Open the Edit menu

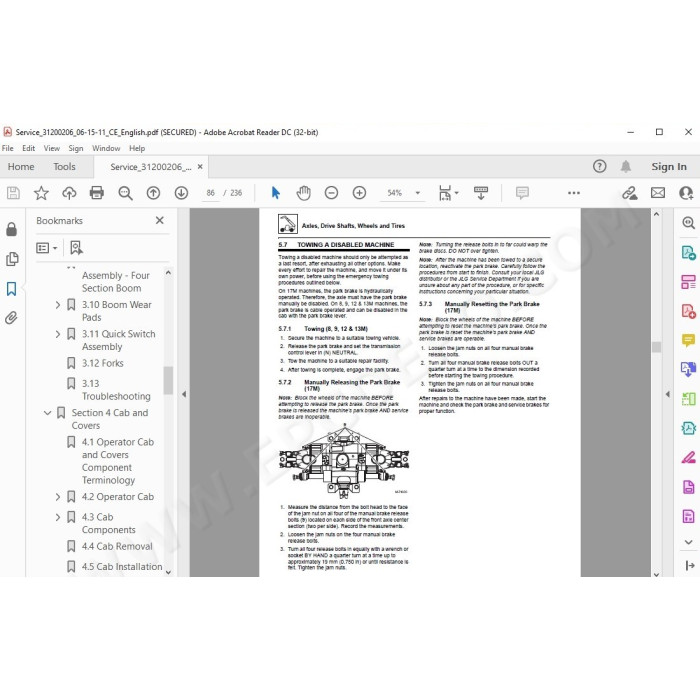pos(29,148)
